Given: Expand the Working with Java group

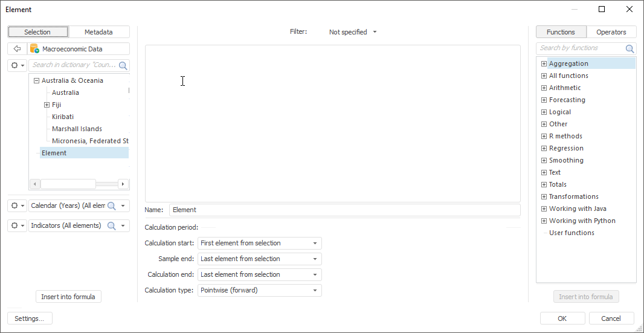Looking at the screenshot, I should 544,209.
